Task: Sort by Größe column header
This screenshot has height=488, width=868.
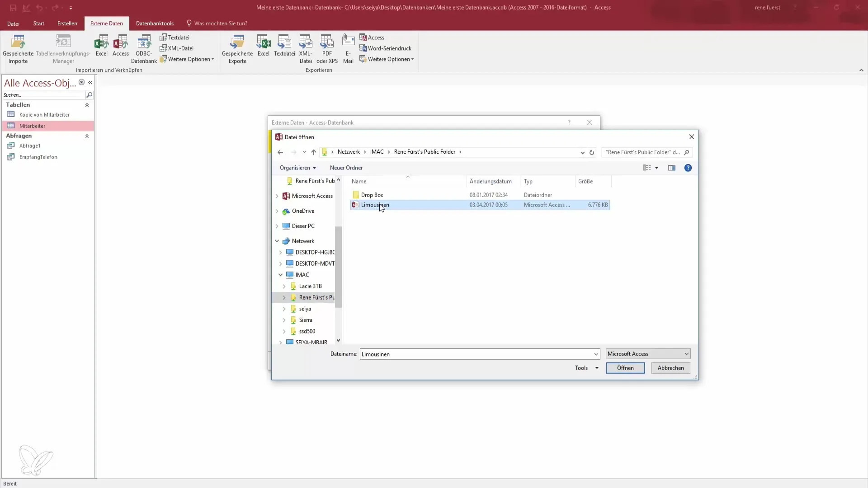Action: pos(593,181)
